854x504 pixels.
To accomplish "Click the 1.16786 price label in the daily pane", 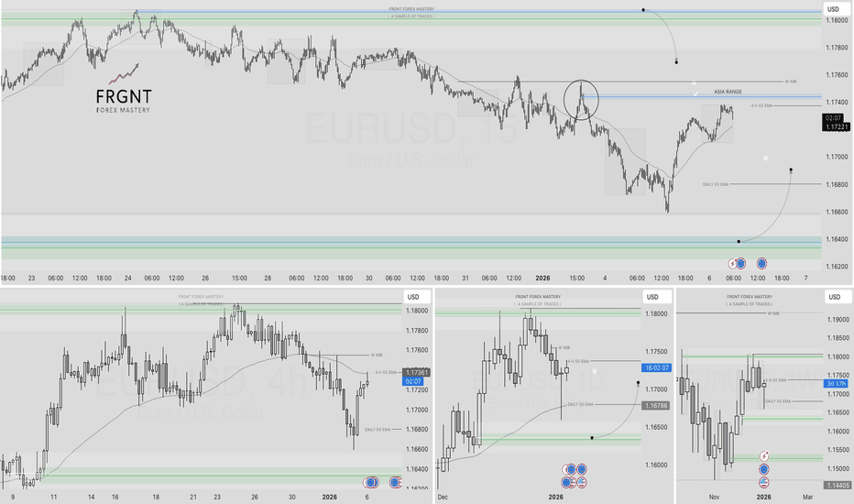I will [x=656, y=405].
